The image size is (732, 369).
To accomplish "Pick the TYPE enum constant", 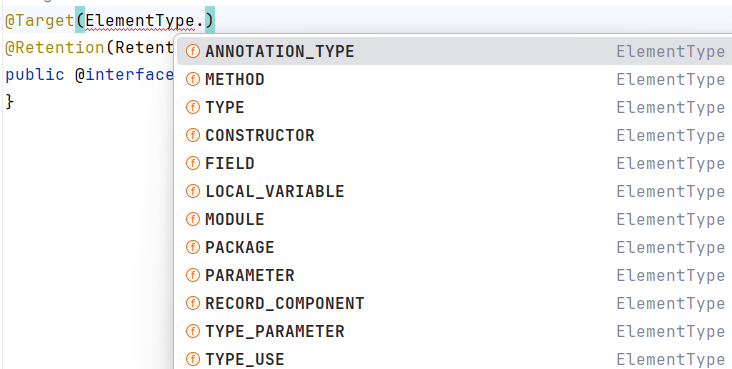I will 454,107.
